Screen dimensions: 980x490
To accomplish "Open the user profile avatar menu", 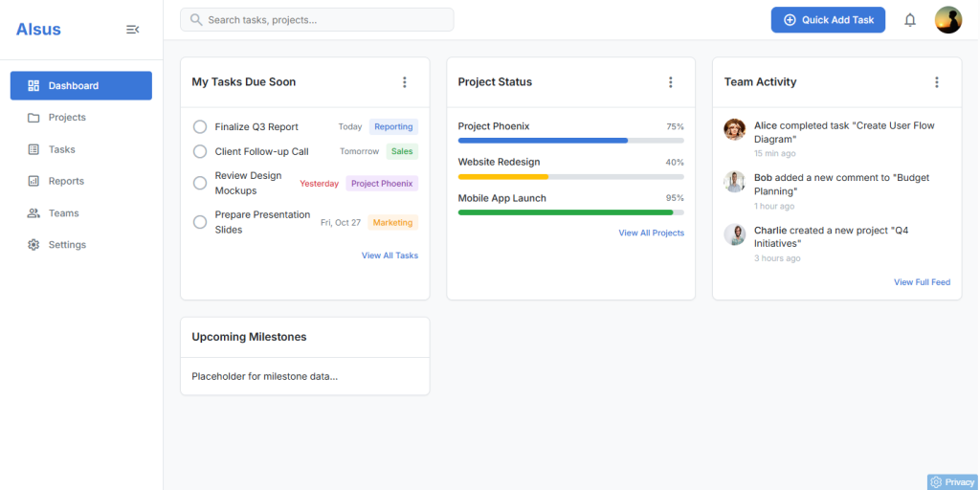I will (x=948, y=20).
